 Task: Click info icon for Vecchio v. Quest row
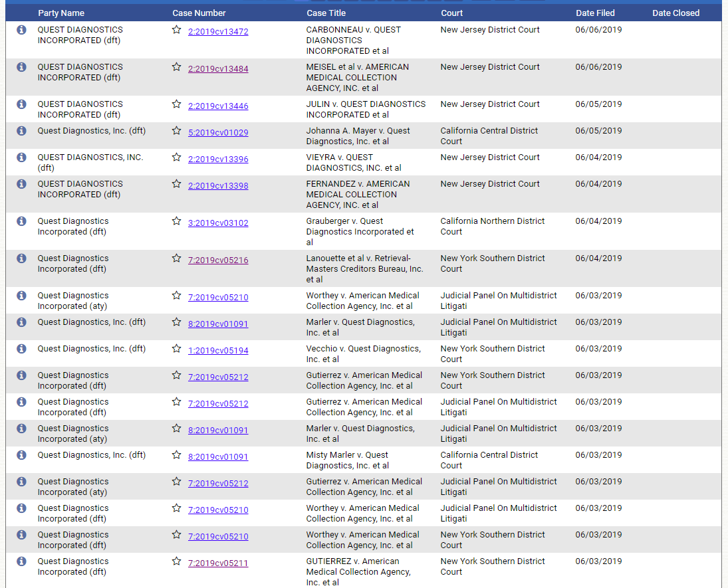coord(21,349)
